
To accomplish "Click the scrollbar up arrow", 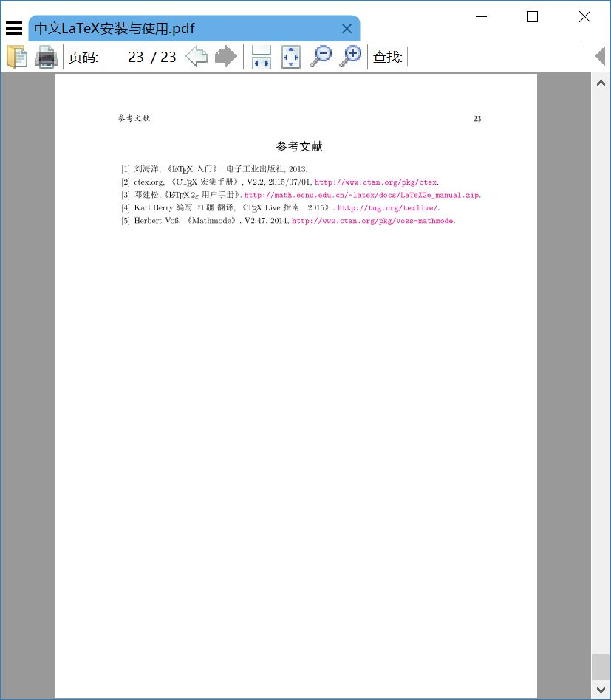I will tap(601, 83).
